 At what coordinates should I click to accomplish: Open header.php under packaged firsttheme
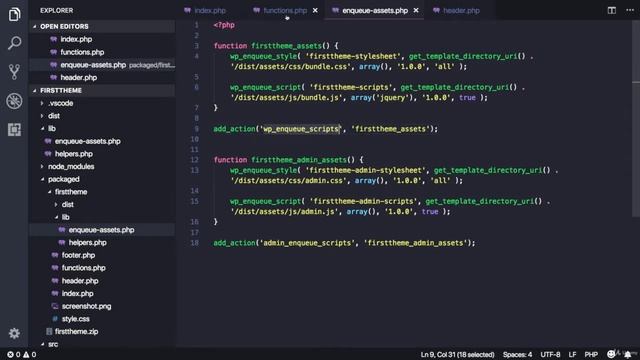coord(80,281)
